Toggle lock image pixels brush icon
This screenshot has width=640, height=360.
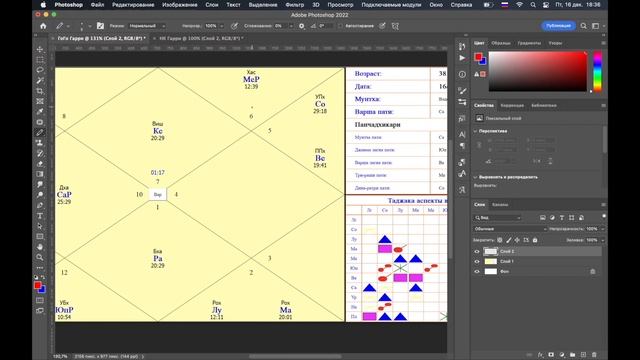tap(509, 240)
